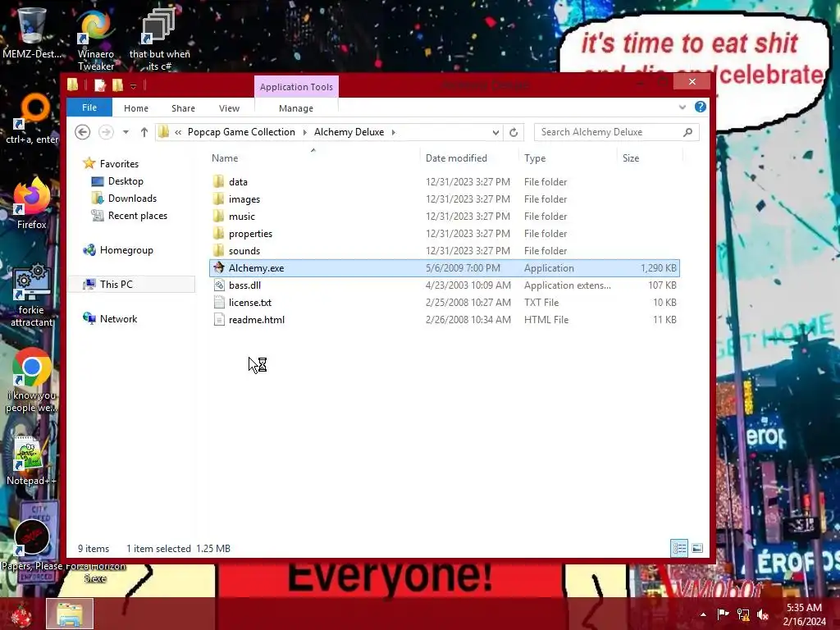Select bass.dll file

444,285
